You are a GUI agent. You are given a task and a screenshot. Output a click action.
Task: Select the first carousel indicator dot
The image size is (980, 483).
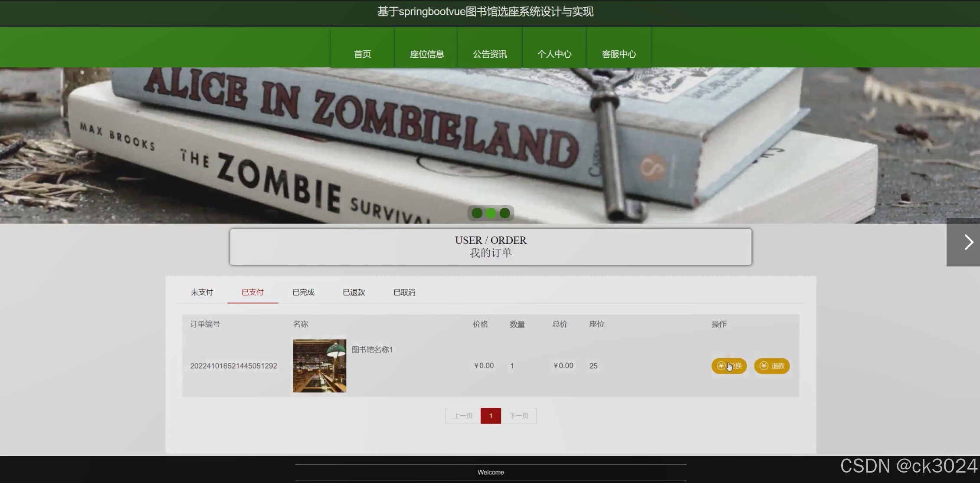pos(477,213)
